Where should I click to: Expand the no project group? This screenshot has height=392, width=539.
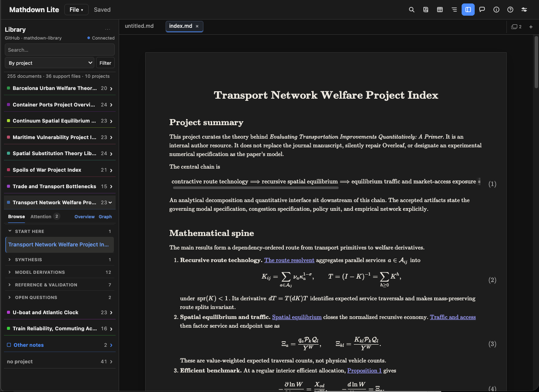click(x=60, y=362)
